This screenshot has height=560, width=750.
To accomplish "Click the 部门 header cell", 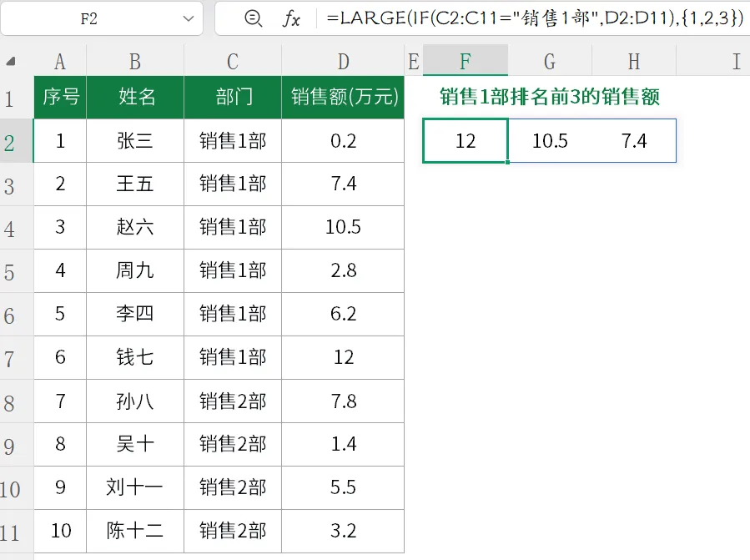I will pyautogui.click(x=233, y=97).
